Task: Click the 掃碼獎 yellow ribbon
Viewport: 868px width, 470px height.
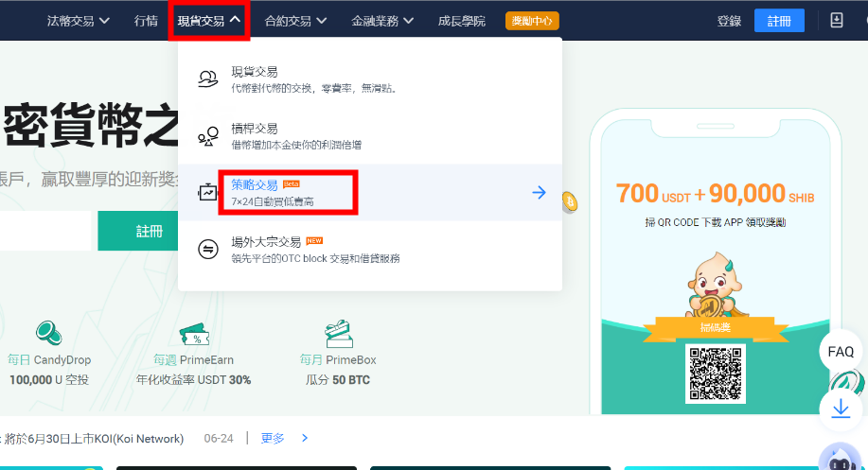Action: click(x=716, y=327)
